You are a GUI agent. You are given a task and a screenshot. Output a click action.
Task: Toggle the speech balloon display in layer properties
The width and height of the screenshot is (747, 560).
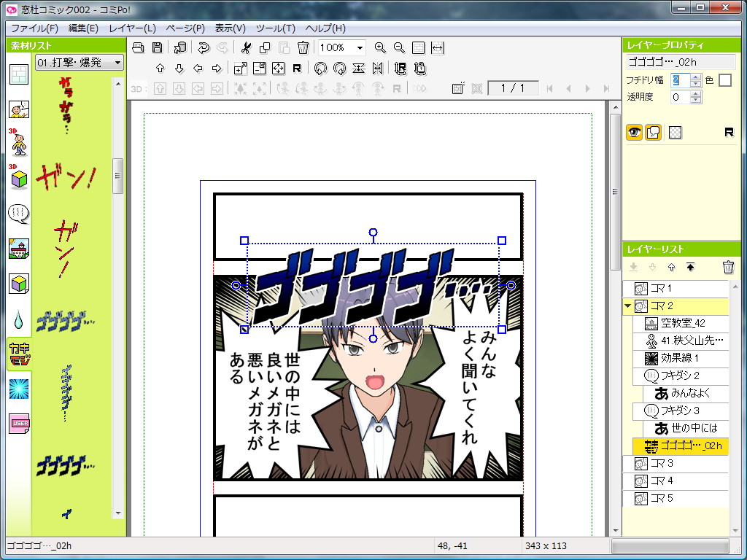click(653, 132)
